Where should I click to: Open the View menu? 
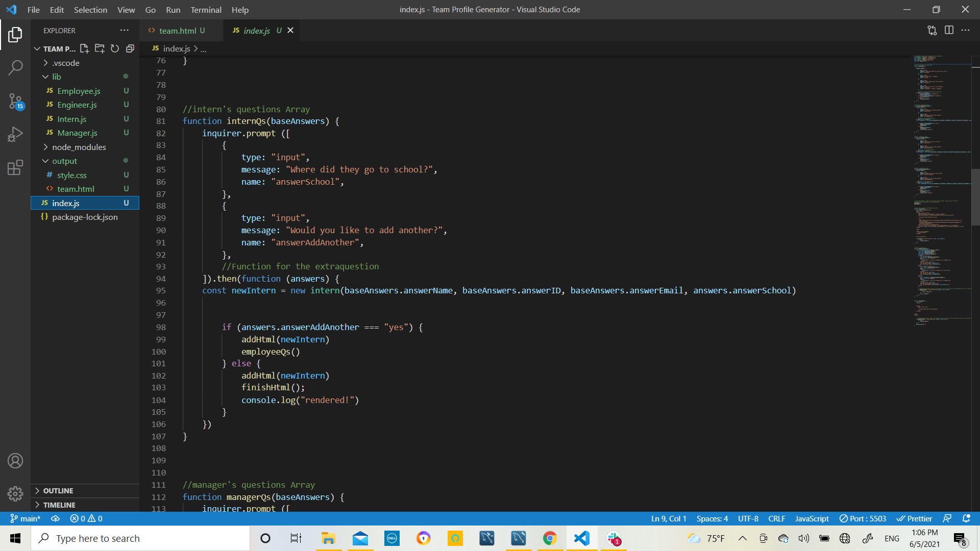(126, 10)
